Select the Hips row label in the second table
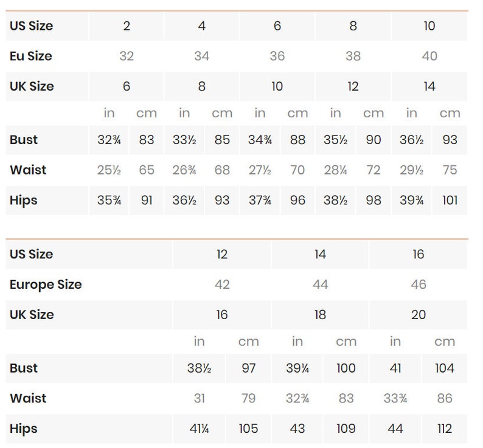The image size is (483, 448). [23, 429]
